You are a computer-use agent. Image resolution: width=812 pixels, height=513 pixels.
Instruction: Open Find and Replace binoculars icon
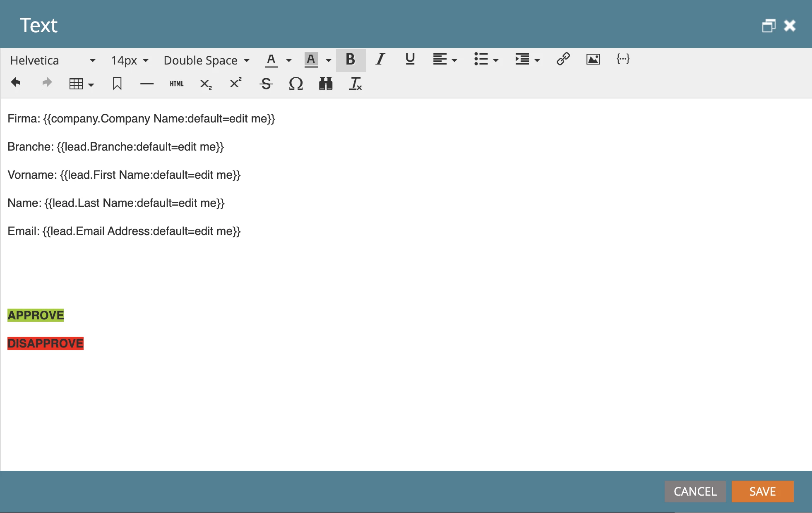point(326,84)
